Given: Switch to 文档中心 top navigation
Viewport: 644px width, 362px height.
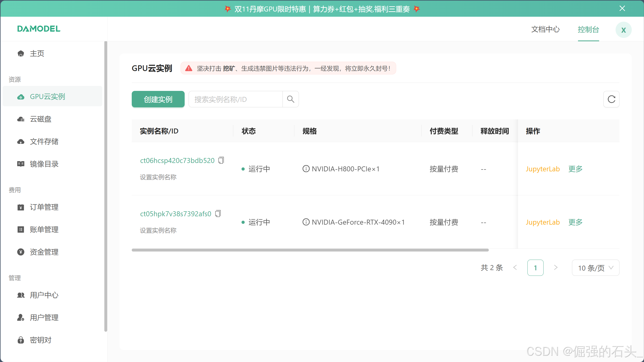Looking at the screenshot, I should click(x=545, y=29).
